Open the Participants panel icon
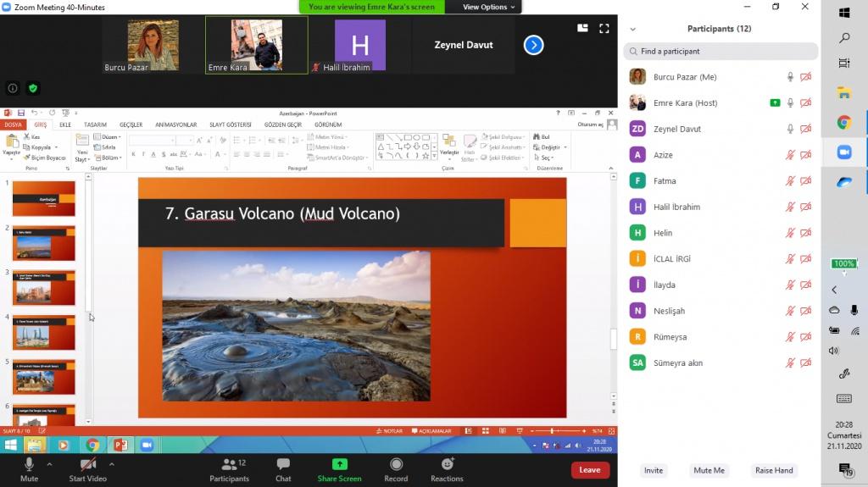868x487 pixels. (x=229, y=465)
